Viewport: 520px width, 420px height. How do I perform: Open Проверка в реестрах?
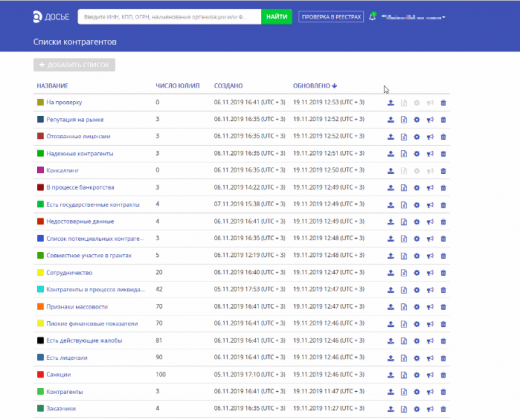pos(331,17)
